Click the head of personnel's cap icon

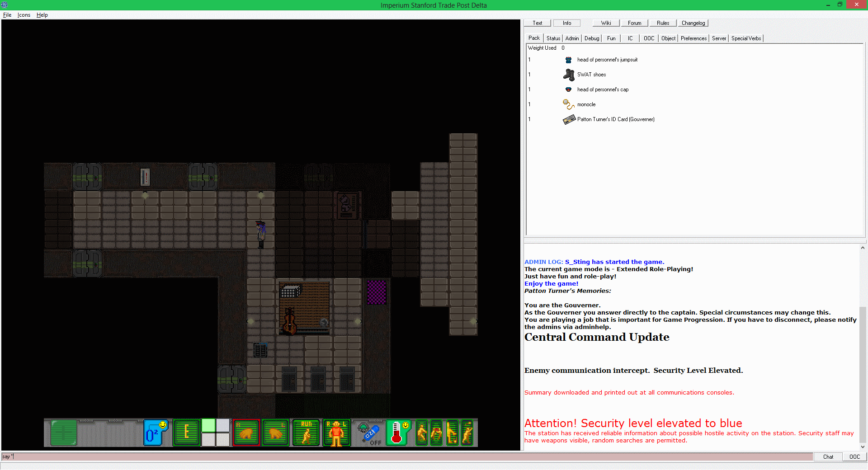(568, 89)
